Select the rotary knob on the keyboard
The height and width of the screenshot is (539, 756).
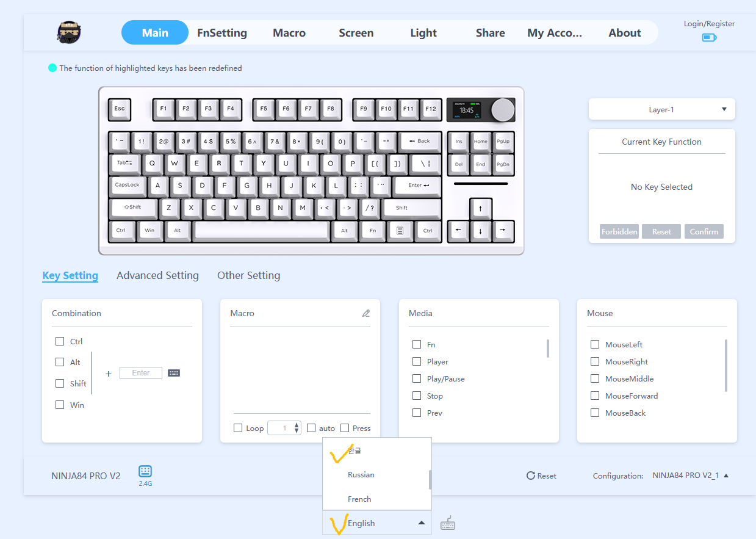[x=502, y=110]
